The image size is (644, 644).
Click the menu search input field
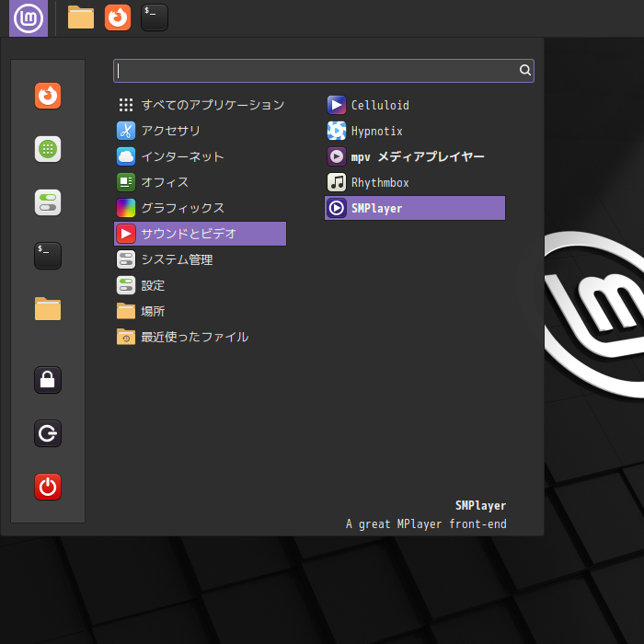point(324,71)
